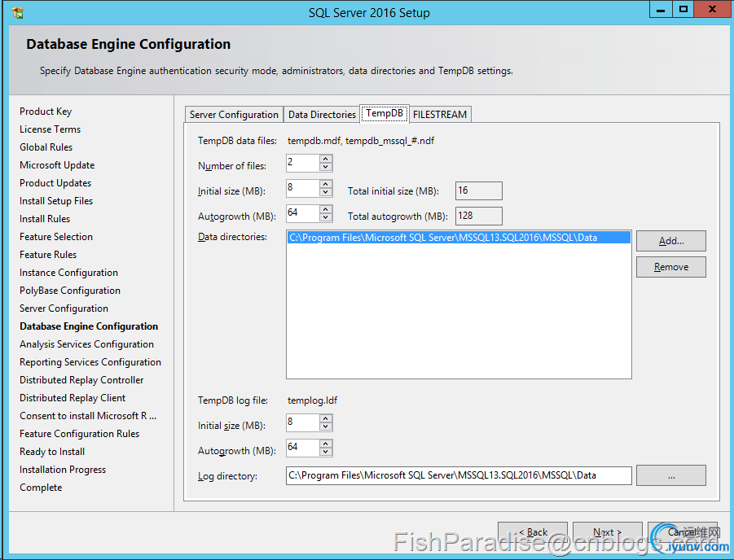Click Reporting Services Configuration step
This screenshot has width=734, height=560.
click(x=90, y=362)
